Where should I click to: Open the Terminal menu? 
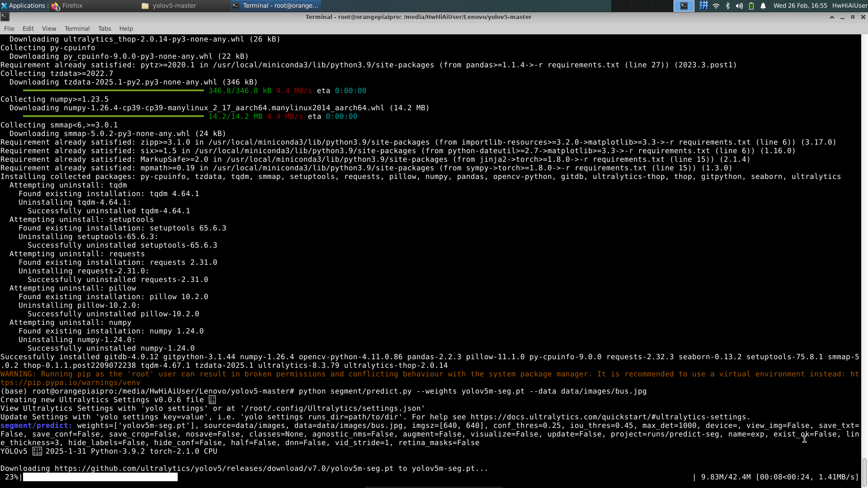click(77, 28)
